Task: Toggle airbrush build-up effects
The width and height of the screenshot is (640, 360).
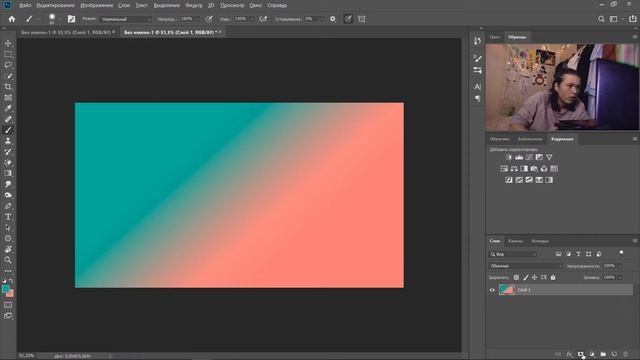Action: pos(263,19)
